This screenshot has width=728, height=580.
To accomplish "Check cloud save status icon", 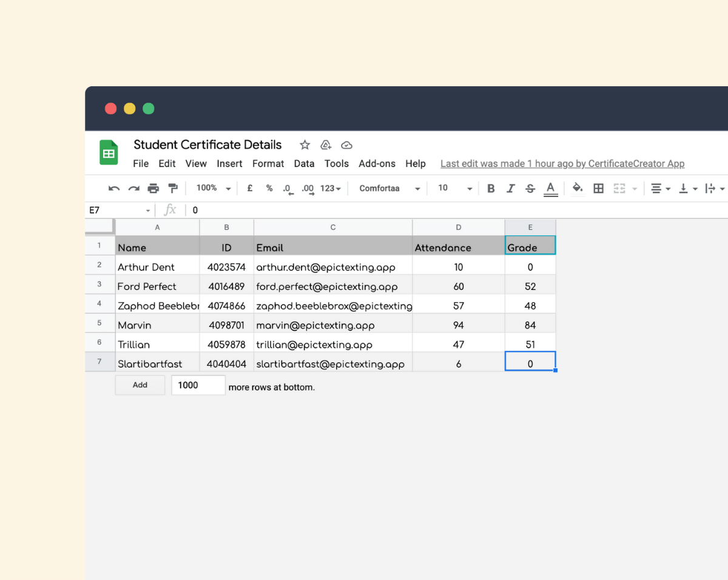I will pos(347,145).
